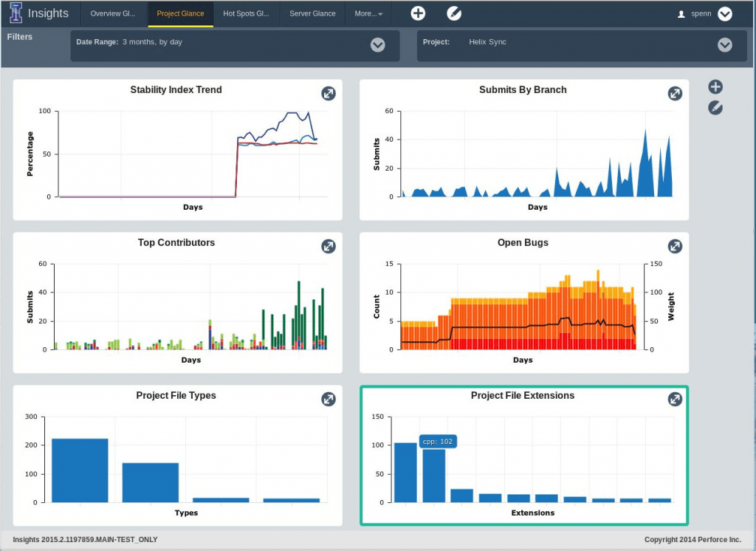Switch to the Overview Glance tab

click(x=113, y=13)
